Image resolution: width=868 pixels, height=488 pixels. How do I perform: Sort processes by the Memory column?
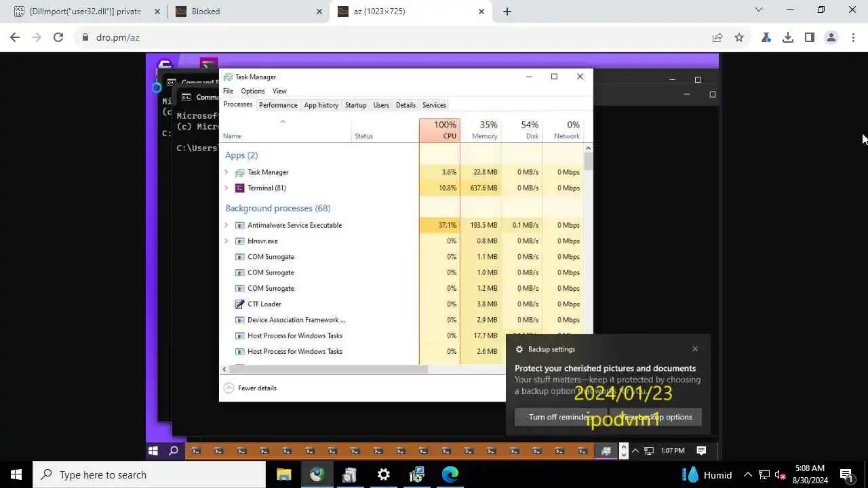tap(481, 130)
